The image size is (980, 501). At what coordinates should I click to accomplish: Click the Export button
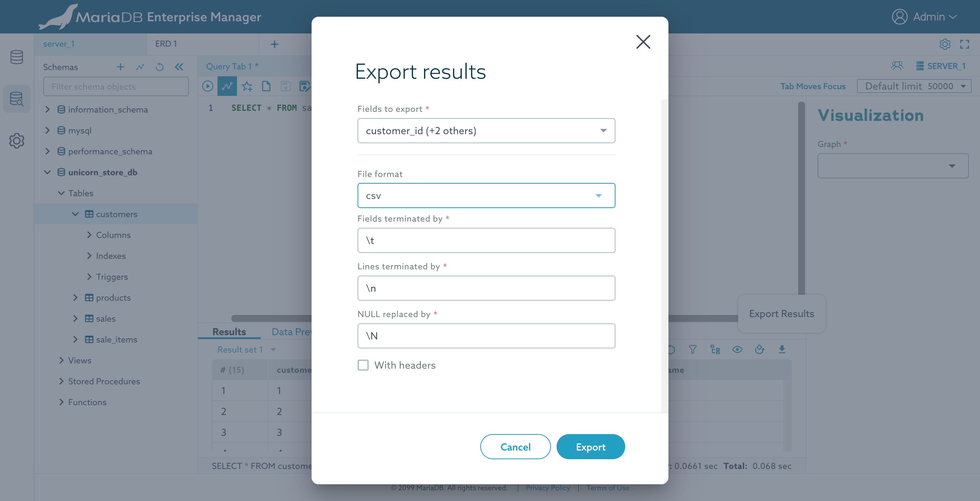click(590, 447)
